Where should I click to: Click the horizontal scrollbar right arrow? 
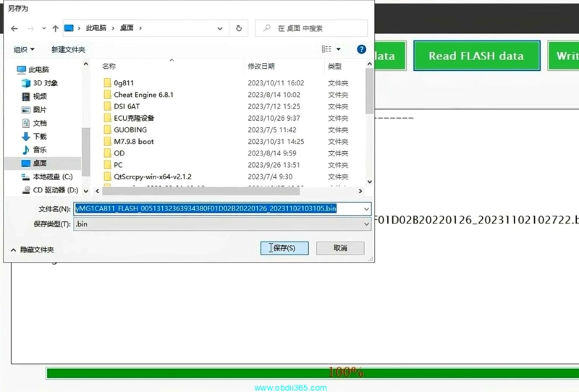360,191
